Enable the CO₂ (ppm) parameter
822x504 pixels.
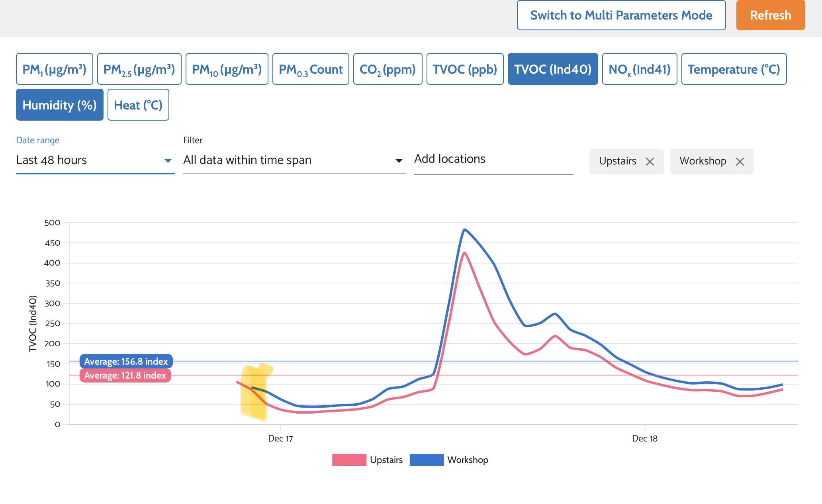[388, 69]
